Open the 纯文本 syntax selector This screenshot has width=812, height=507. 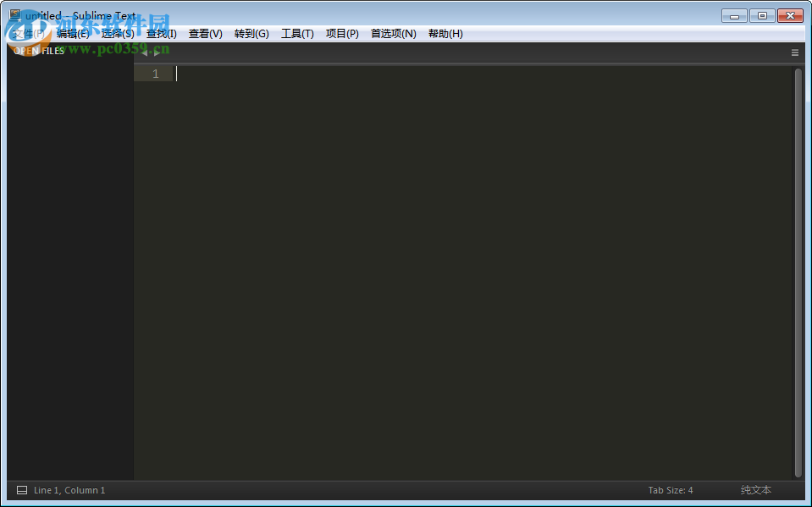coord(755,489)
